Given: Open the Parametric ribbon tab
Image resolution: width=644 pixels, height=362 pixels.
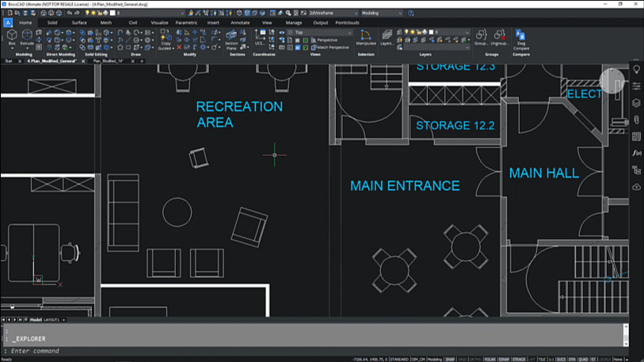Looking at the screenshot, I should pyautogui.click(x=186, y=23).
